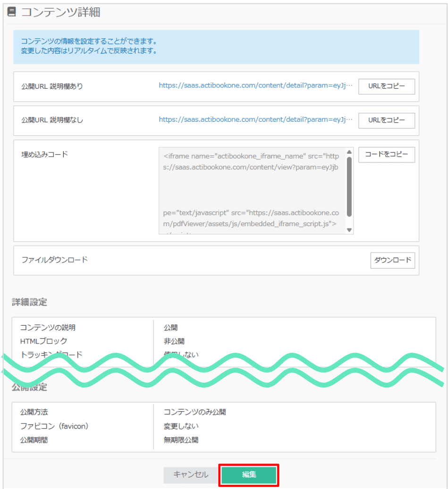Click the ファイルダウンロード label
448x489 pixels.
55,260
